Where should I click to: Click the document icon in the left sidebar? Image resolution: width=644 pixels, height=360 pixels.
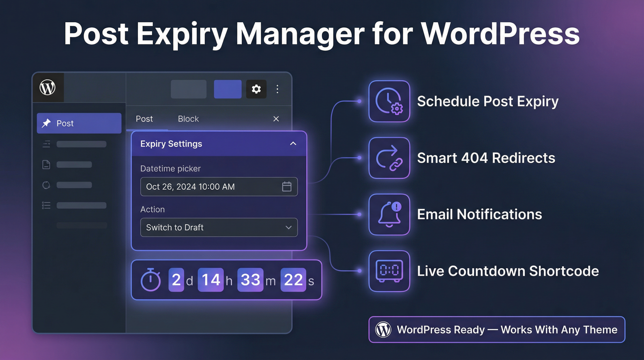pyautogui.click(x=46, y=165)
